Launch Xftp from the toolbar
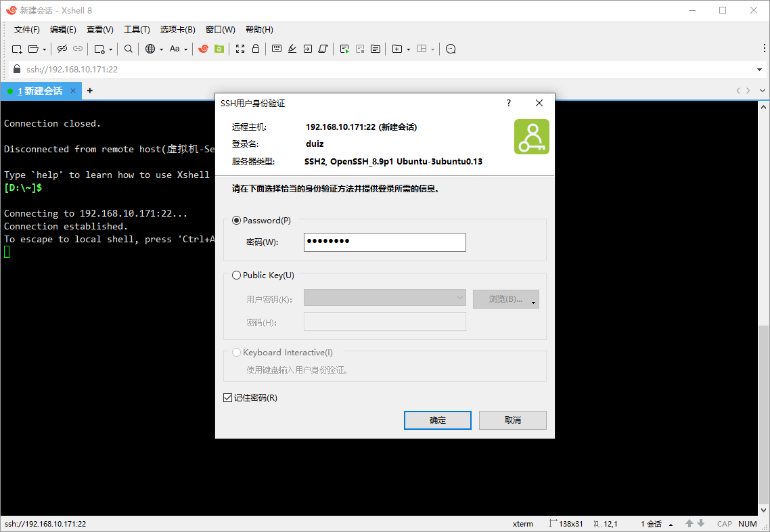 (x=217, y=49)
